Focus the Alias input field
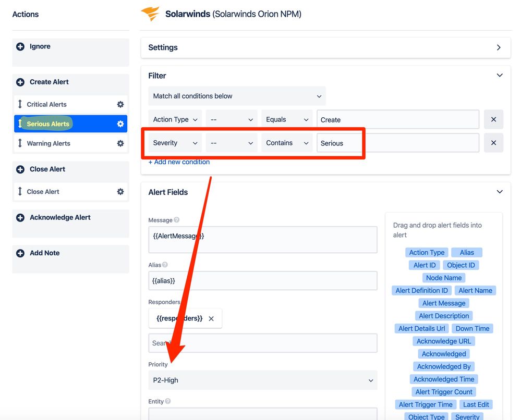 (x=263, y=280)
